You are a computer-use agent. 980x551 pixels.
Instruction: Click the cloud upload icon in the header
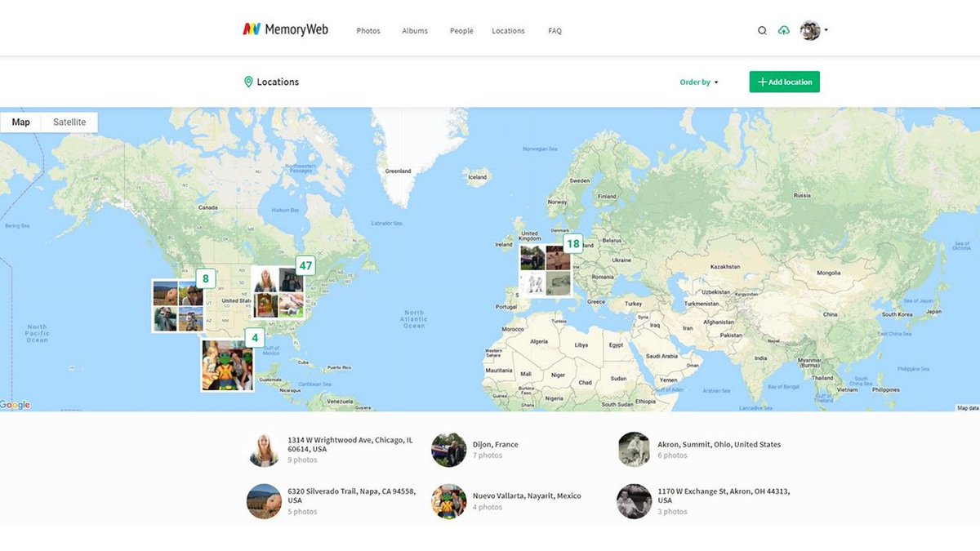click(783, 30)
